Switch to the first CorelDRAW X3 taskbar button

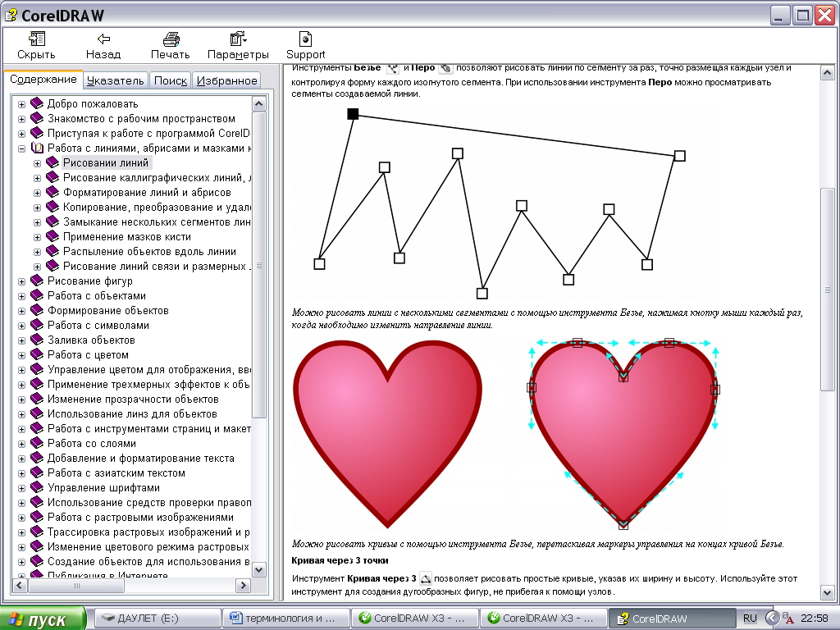click(x=414, y=619)
